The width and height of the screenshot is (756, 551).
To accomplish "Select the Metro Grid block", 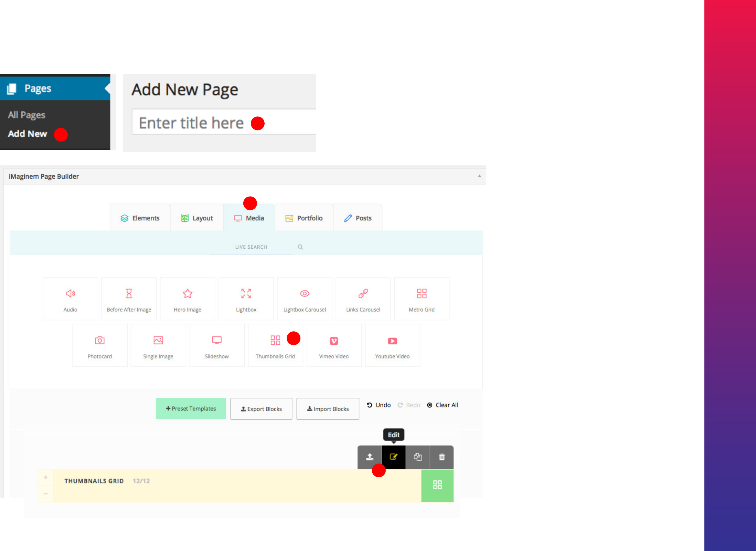I will pos(422,299).
